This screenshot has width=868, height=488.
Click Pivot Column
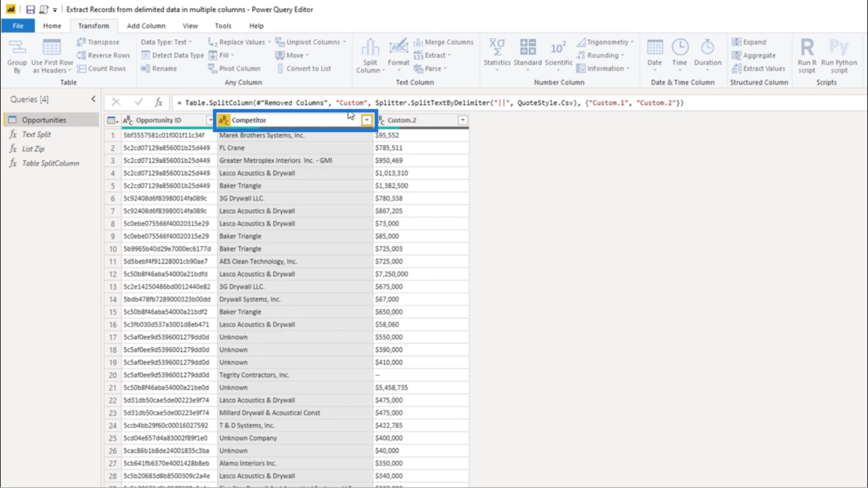[x=234, y=68]
